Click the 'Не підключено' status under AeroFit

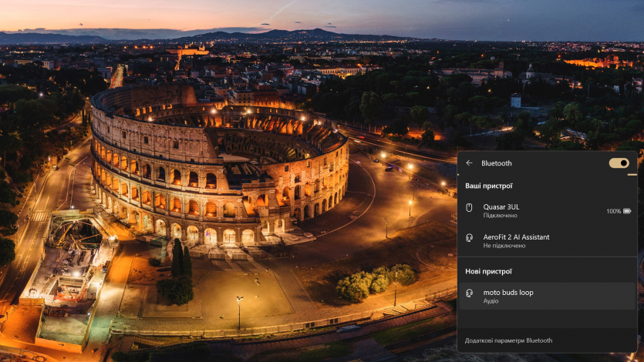[x=504, y=246]
